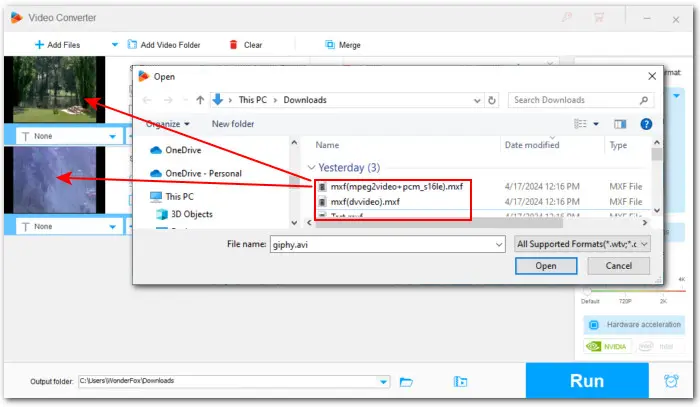Collapse the Yesterday group in file list
700x407 pixels.
click(311, 168)
